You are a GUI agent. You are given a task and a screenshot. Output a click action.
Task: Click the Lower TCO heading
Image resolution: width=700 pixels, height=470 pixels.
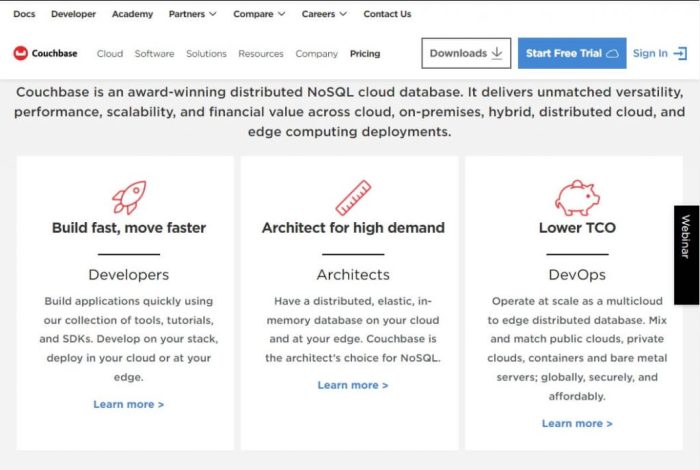pos(577,228)
